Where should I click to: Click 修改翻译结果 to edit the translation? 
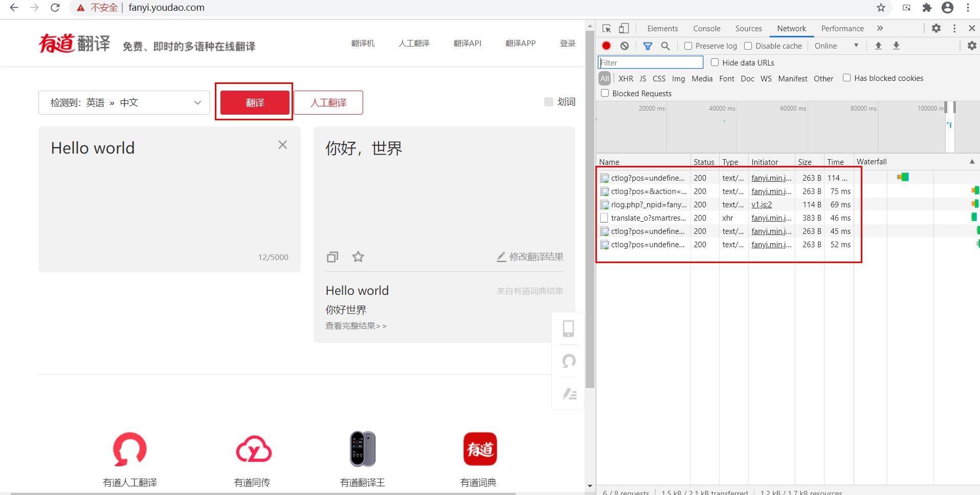point(530,256)
